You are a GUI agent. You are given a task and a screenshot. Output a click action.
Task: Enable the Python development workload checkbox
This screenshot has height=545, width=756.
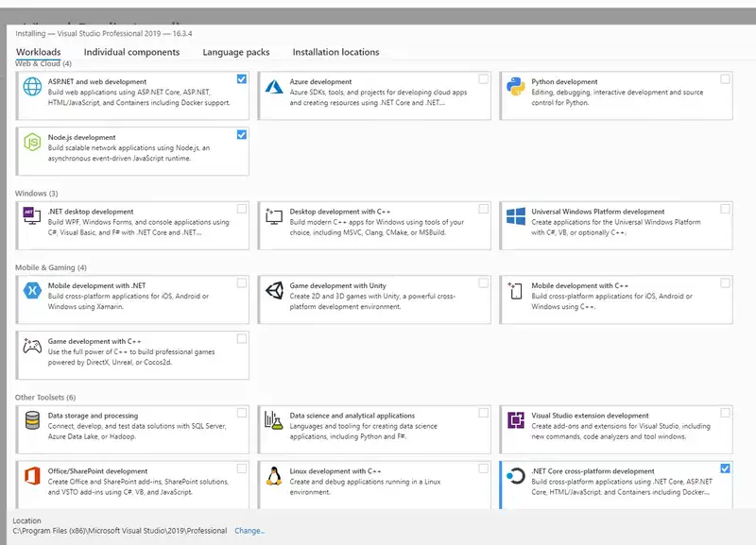click(725, 79)
